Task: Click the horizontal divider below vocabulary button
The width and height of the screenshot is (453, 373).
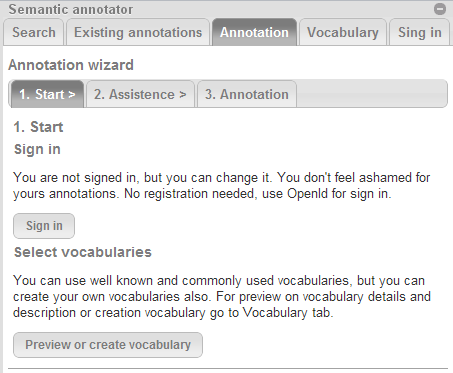Action: point(228,369)
